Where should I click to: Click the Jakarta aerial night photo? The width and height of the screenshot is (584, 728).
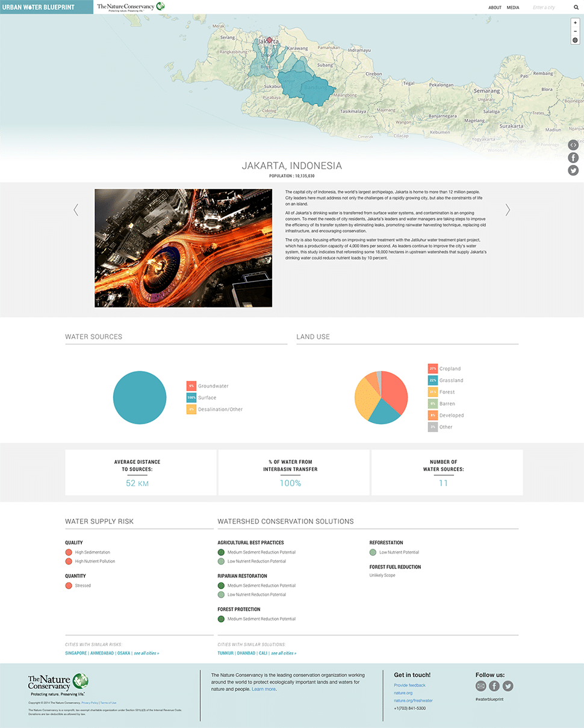(183, 248)
